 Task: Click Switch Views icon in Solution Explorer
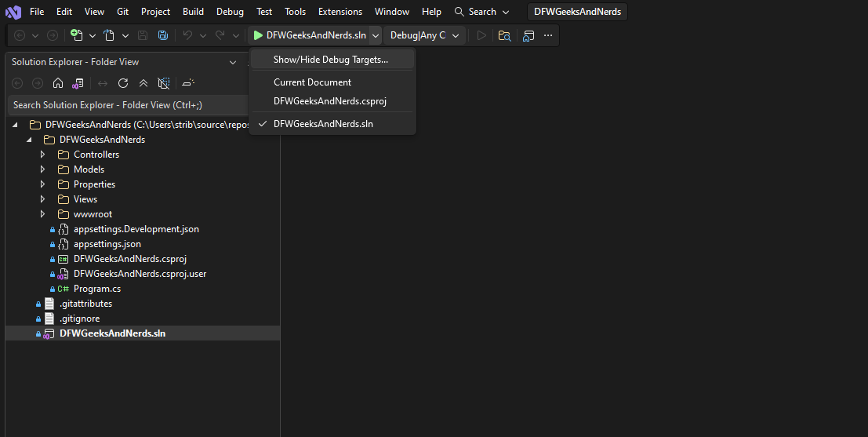pyautogui.click(x=78, y=83)
